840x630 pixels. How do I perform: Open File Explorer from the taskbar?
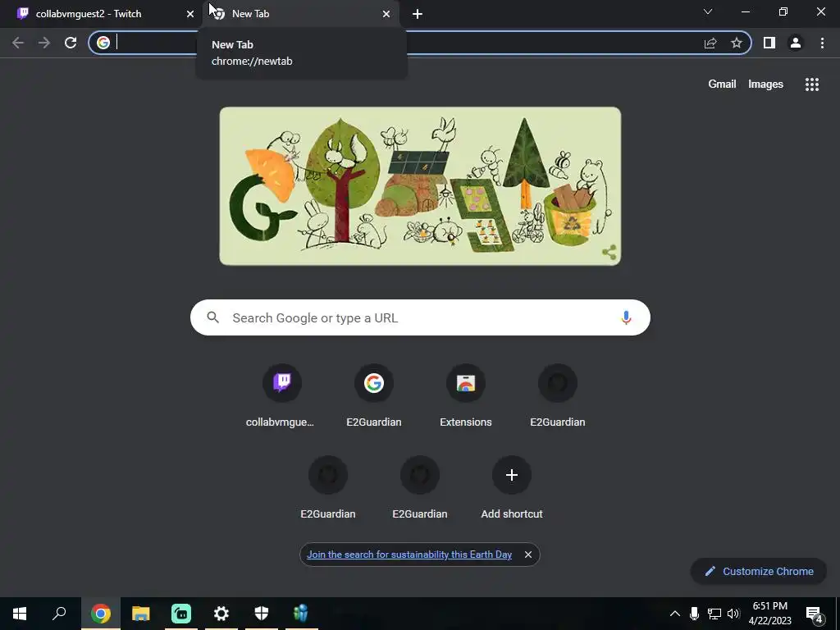point(141,614)
